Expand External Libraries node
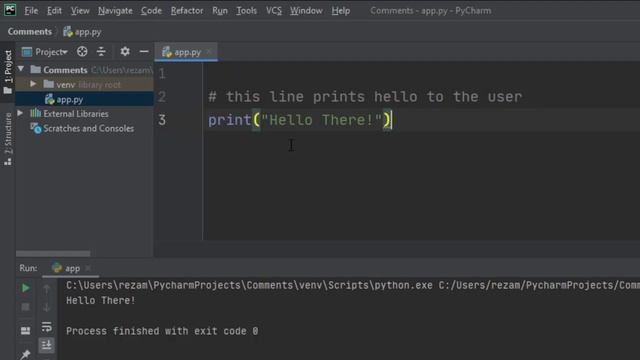The height and width of the screenshot is (360, 640). (20, 113)
